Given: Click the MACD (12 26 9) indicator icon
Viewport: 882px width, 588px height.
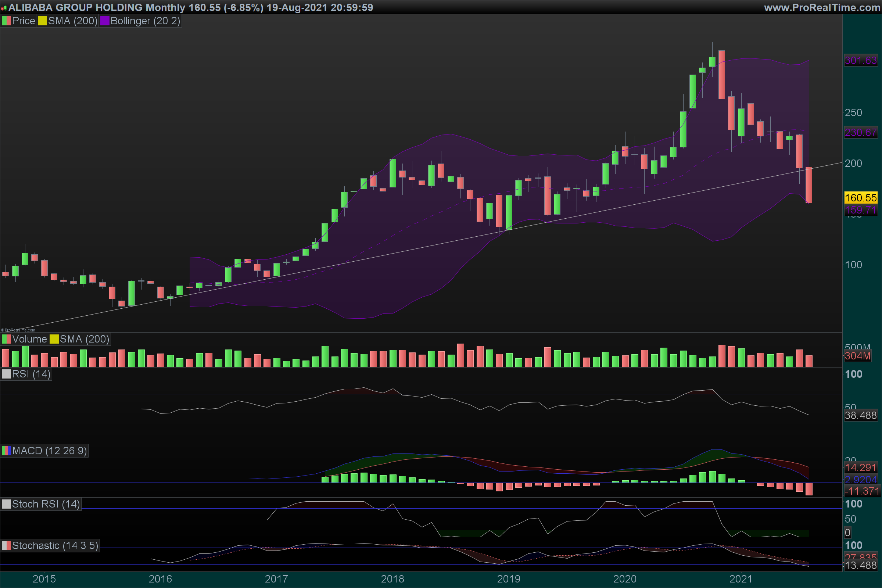Looking at the screenshot, I should click(6, 451).
